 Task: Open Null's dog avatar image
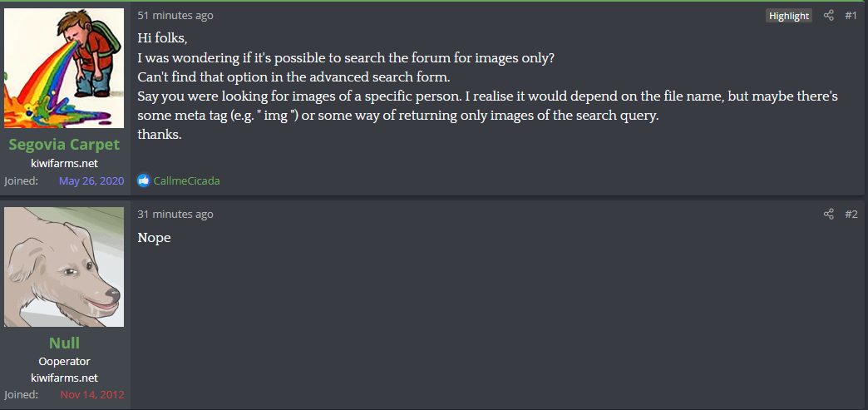point(64,267)
